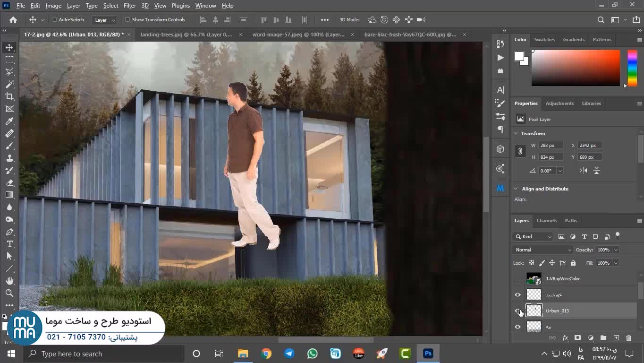
Task: Select the Hand tool
Action: point(9,281)
